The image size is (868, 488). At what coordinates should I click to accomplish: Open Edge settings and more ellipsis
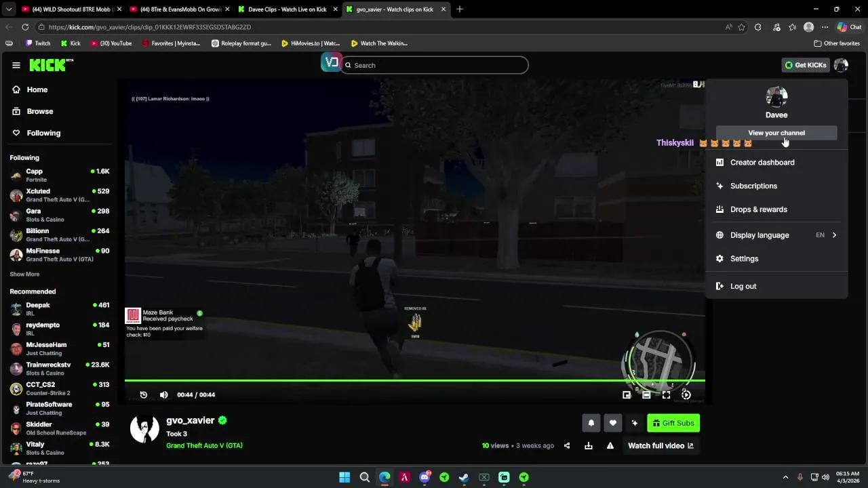[x=825, y=27]
